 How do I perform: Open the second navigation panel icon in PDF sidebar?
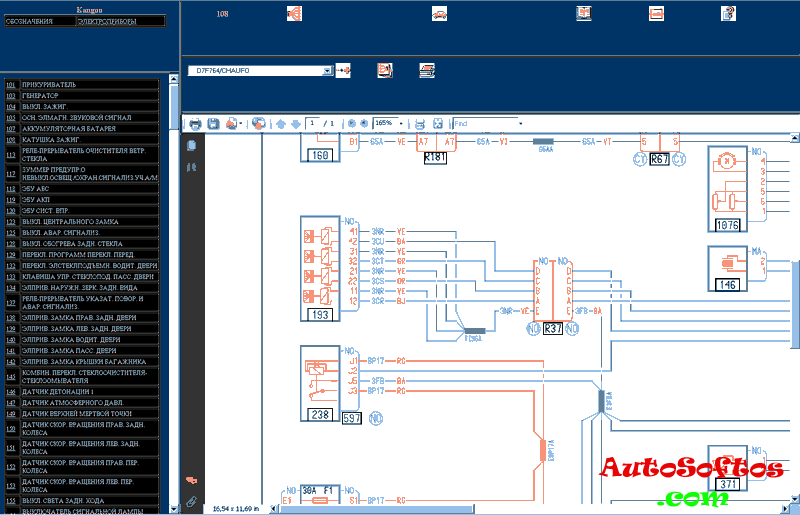[x=191, y=167]
